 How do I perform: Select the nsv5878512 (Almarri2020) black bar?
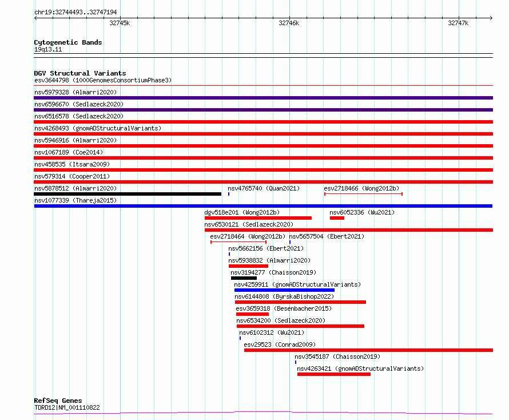(128, 194)
